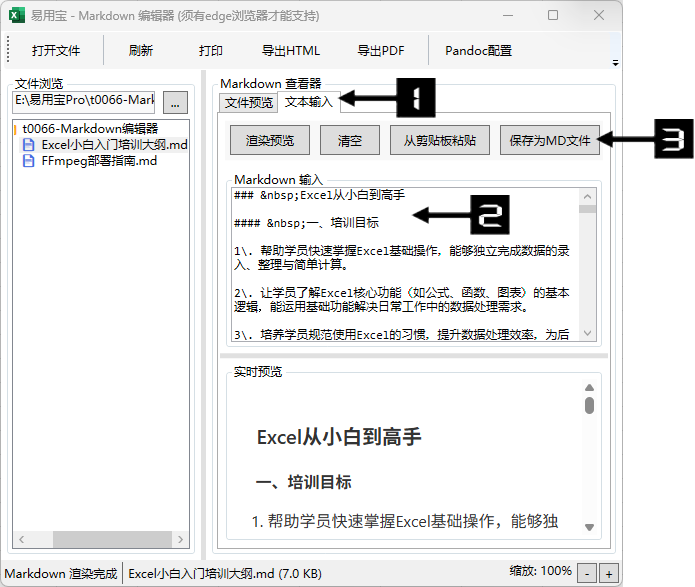Minimize the Markdown 编辑器 window
695x587 pixels.
pos(508,16)
